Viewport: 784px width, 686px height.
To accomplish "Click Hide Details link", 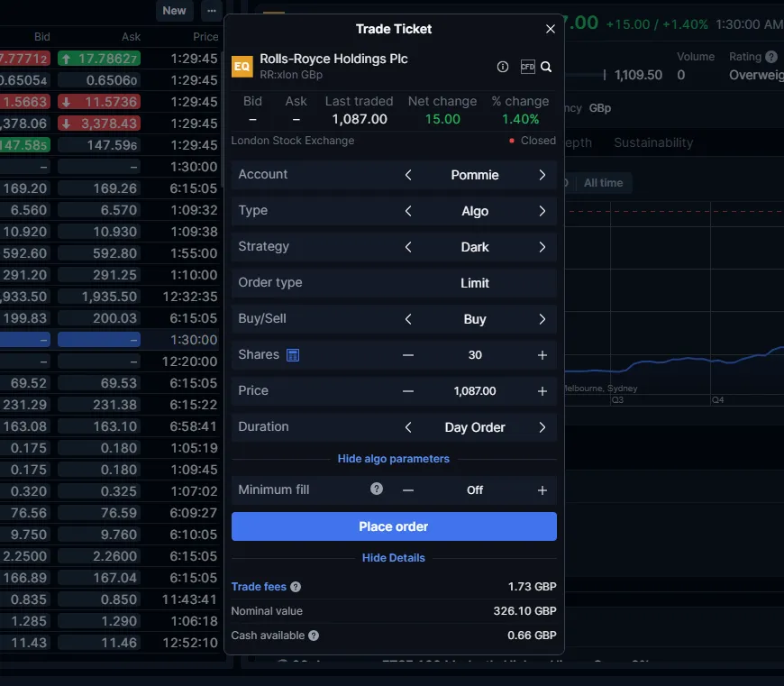I will (394, 558).
